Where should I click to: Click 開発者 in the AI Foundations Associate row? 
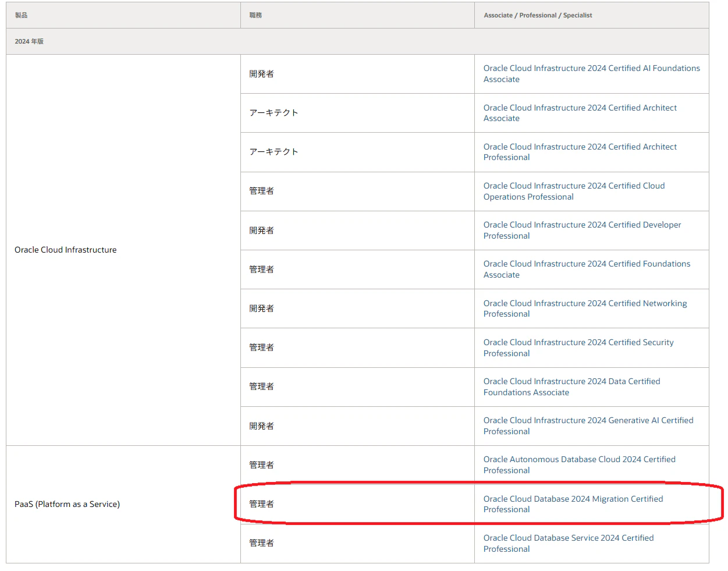pyautogui.click(x=261, y=74)
